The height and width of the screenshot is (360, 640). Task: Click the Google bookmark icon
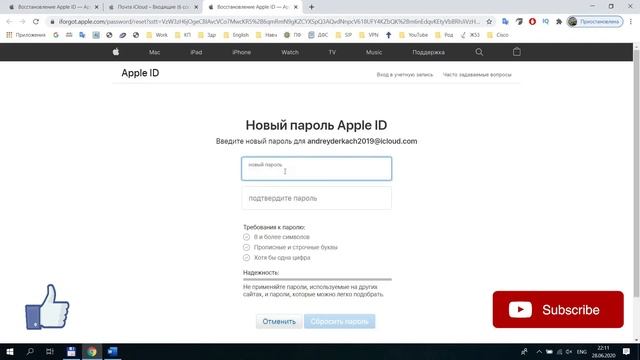tap(56, 35)
